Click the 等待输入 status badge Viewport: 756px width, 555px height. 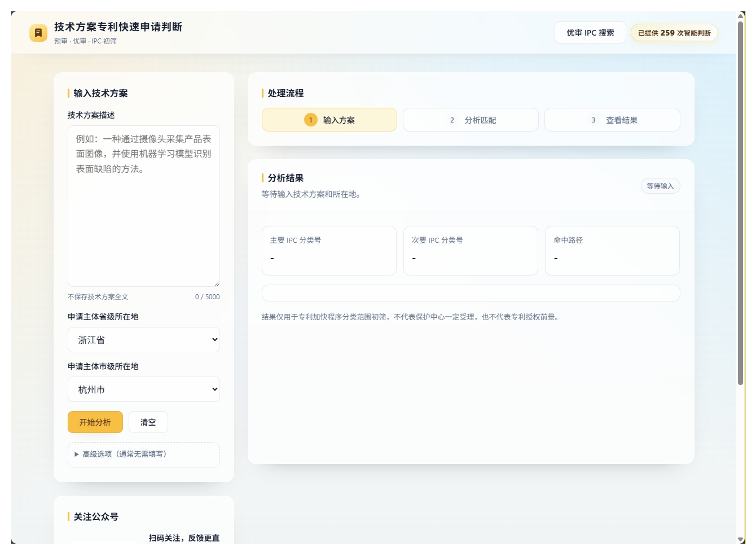point(661,186)
